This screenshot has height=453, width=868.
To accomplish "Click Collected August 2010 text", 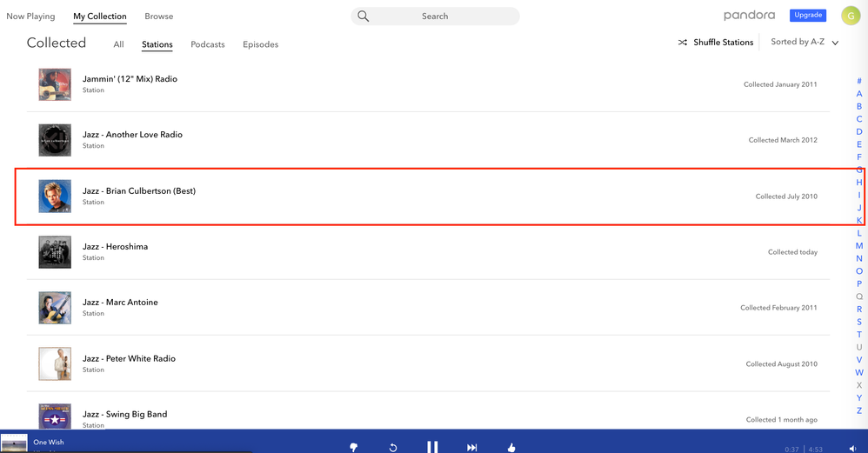I will pos(781,364).
